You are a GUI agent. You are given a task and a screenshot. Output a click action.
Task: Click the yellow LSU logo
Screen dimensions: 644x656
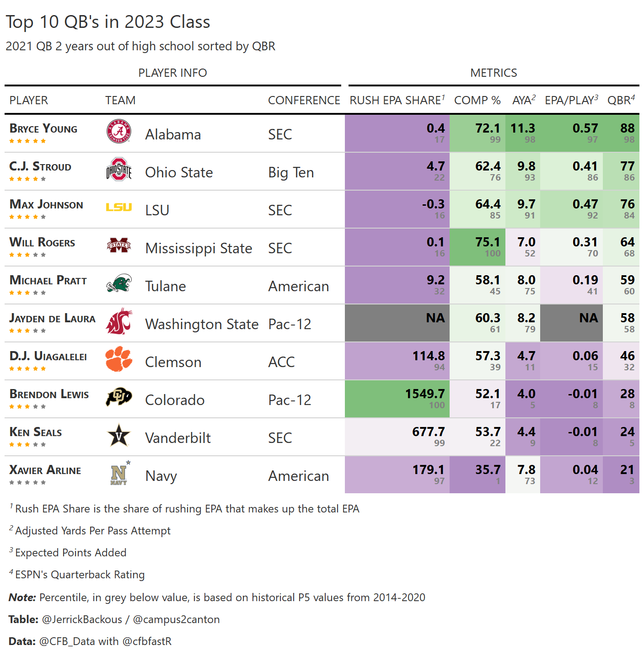tap(119, 208)
